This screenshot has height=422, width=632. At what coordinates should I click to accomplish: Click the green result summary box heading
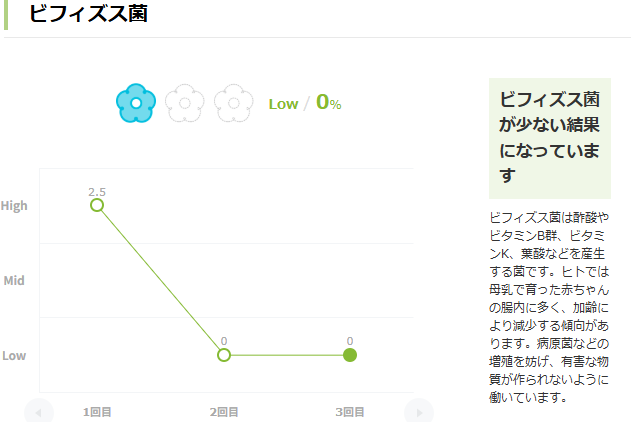(549, 138)
